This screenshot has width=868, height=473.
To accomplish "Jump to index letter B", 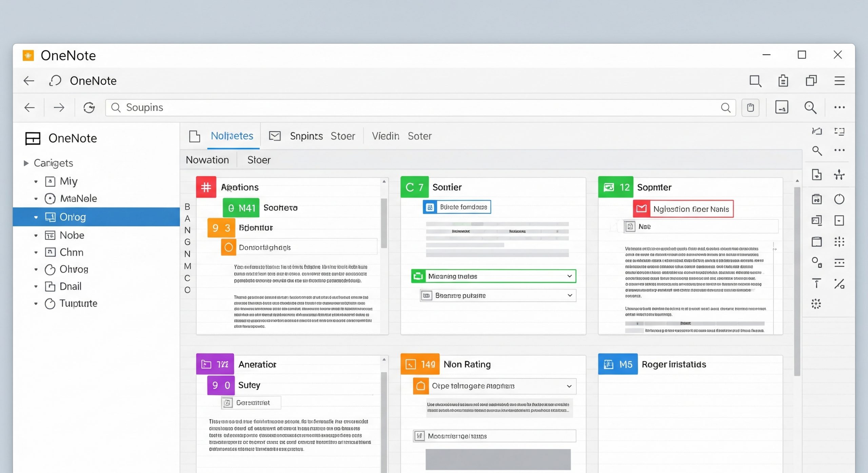I will (x=187, y=207).
